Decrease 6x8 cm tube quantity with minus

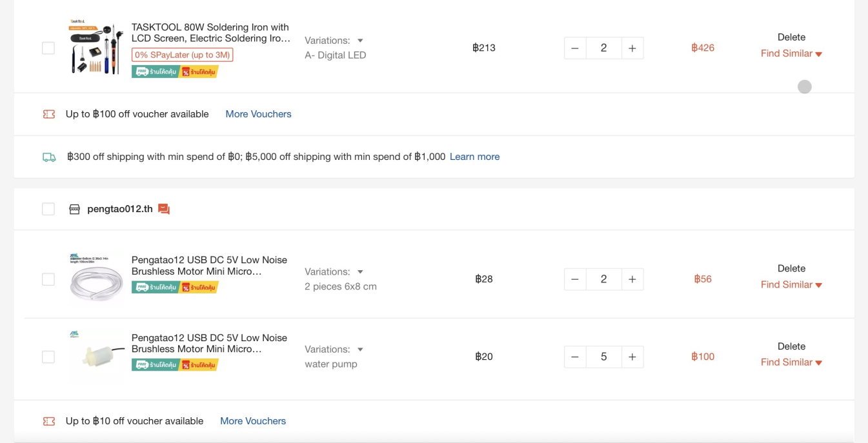[x=575, y=279]
